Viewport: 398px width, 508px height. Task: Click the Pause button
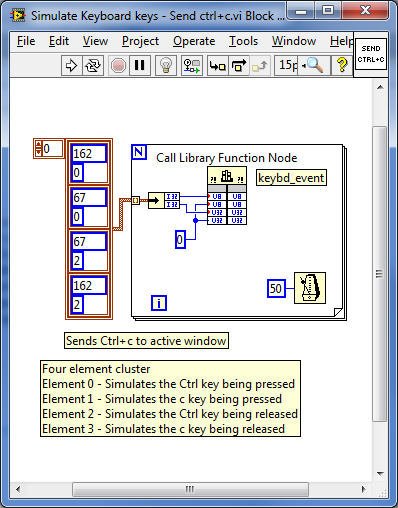pyautogui.click(x=139, y=65)
